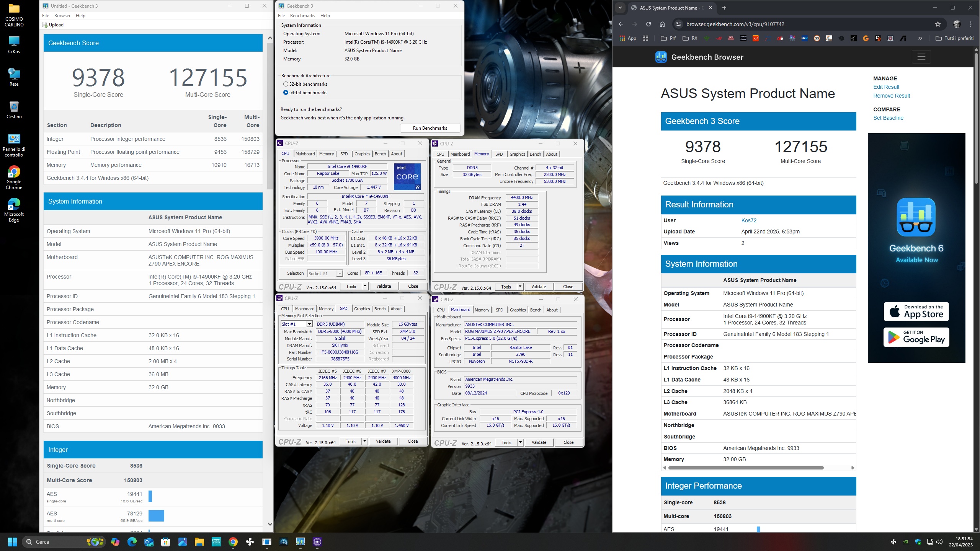
Task: Open Windows Security tray icon
Action: pos(918,542)
